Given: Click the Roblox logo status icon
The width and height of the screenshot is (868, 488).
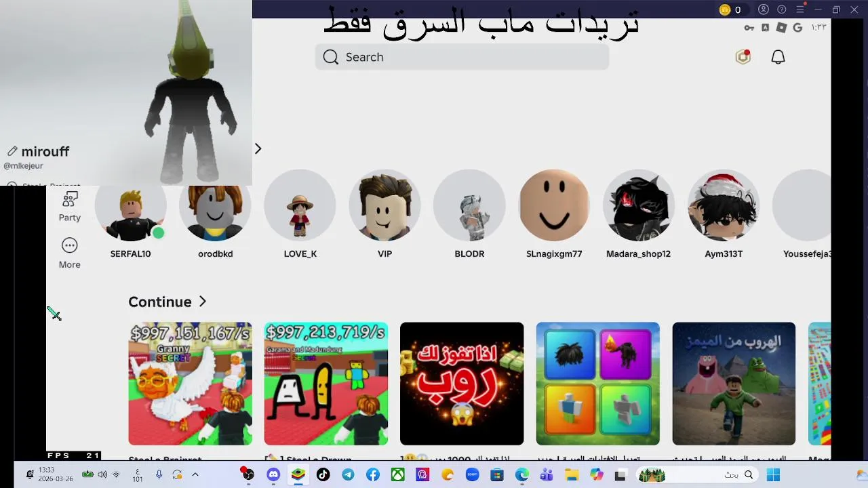Looking at the screenshot, I should coord(781,28).
